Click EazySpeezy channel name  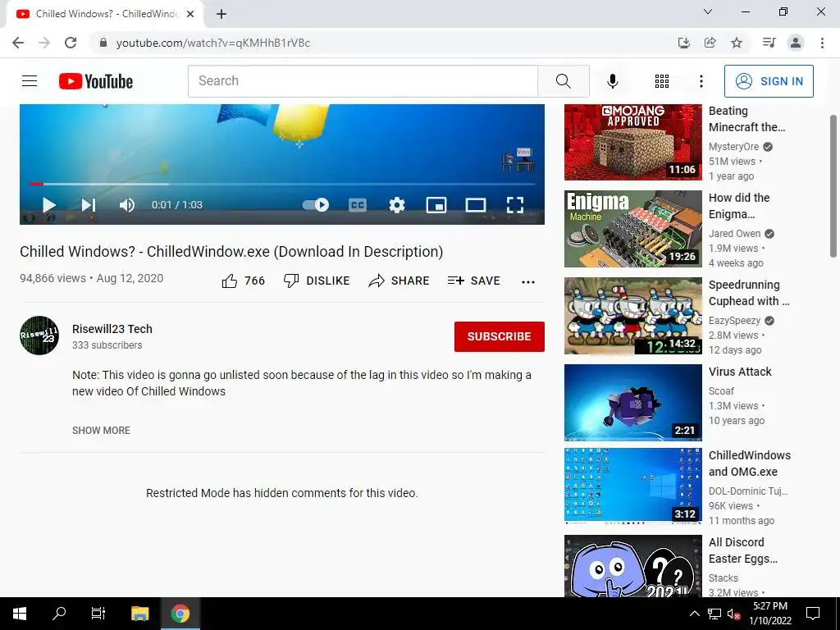pos(734,321)
